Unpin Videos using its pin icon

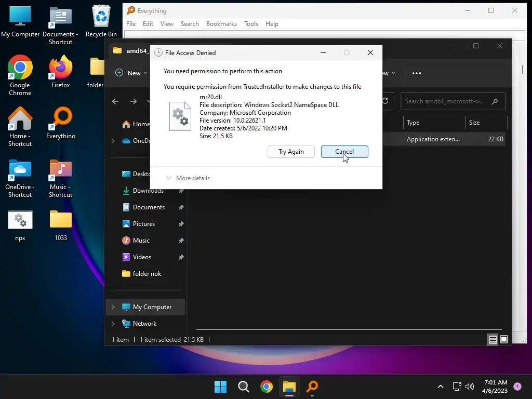click(x=181, y=257)
